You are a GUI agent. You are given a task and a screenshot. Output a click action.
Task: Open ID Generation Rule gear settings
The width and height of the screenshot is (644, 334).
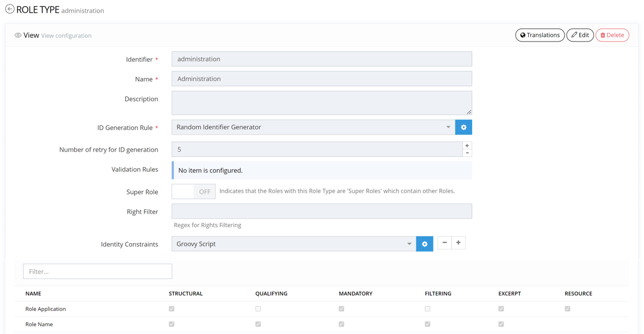click(x=463, y=127)
